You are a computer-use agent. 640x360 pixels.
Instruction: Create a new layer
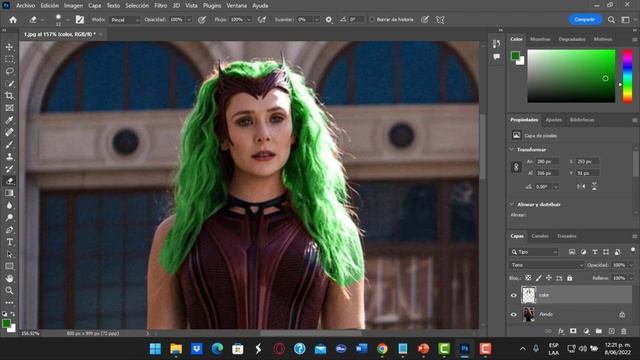tap(611, 331)
